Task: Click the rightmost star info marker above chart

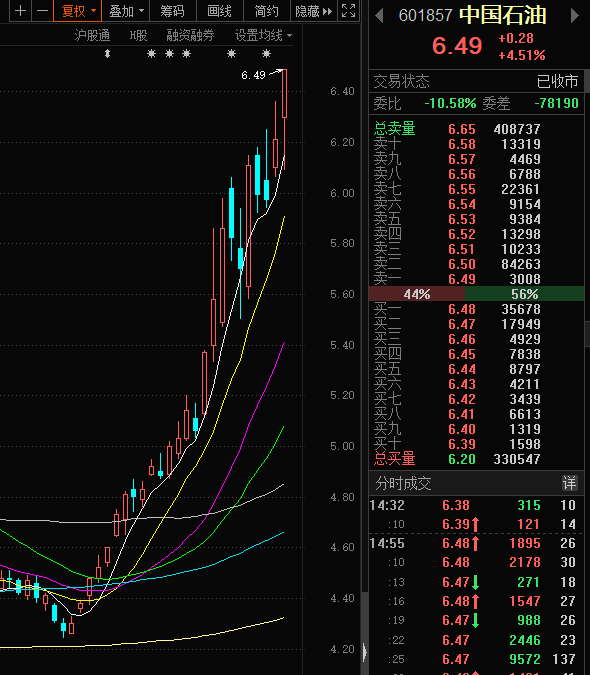Action: (x=266, y=54)
